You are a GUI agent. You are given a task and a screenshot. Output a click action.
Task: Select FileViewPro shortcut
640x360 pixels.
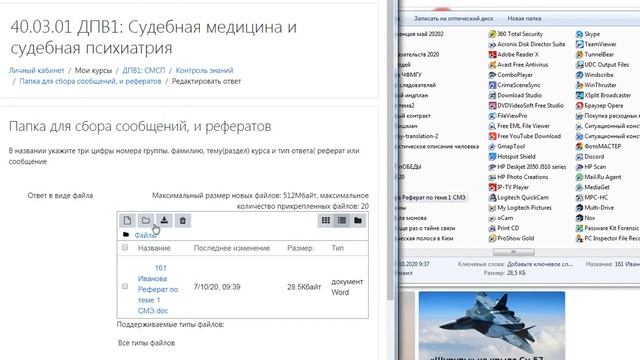click(508, 116)
